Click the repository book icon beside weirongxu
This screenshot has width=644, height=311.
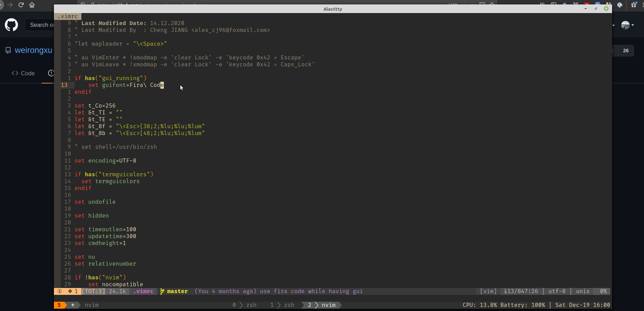[x=8, y=50]
